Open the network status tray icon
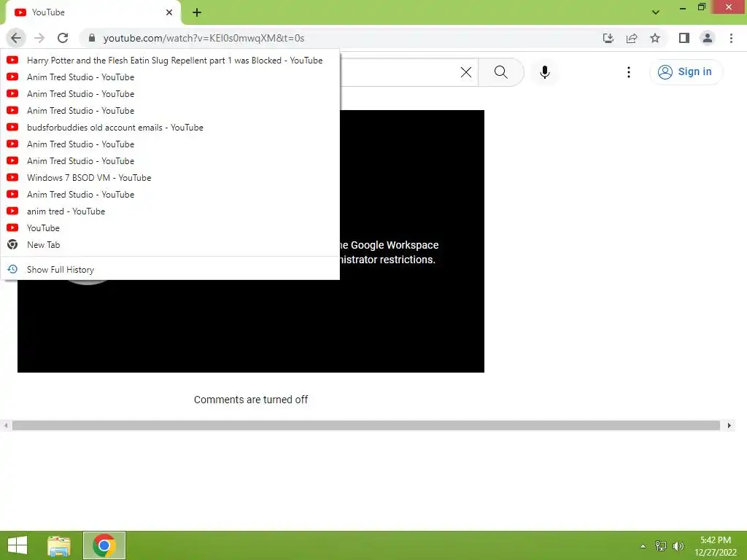The height and width of the screenshot is (560, 747). (661, 546)
